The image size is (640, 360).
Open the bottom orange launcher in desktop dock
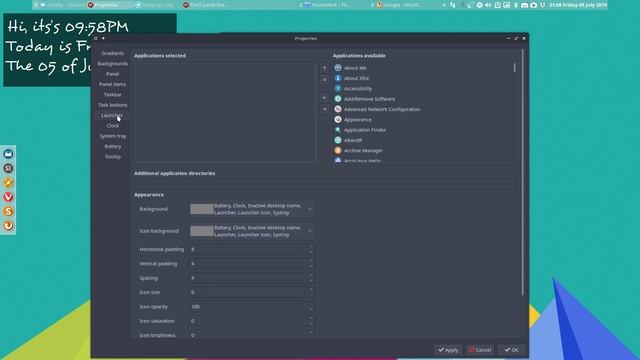click(8, 225)
